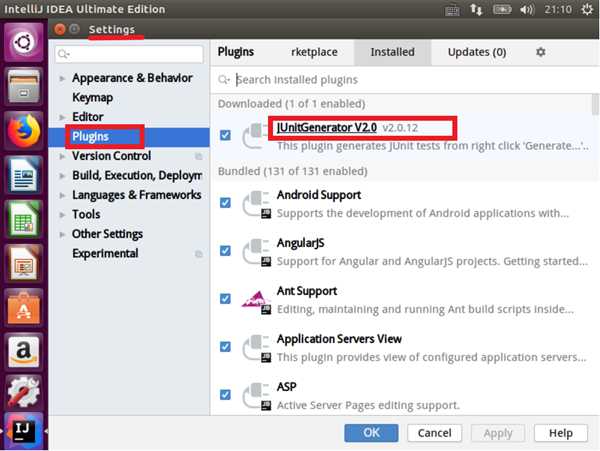This screenshot has height=451, width=600.
Task: Switch to Marketplace tab
Action: (x=314, y=52)
